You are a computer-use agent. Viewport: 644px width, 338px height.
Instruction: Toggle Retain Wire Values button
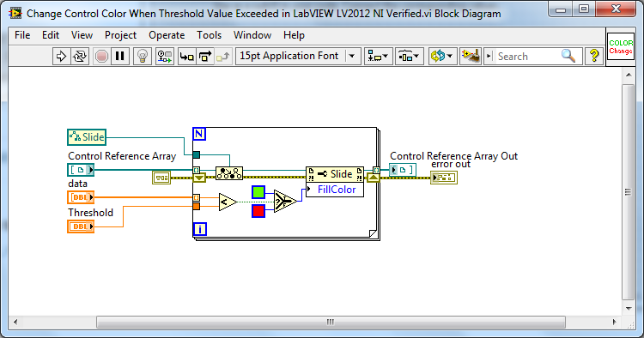coord(164,57)
